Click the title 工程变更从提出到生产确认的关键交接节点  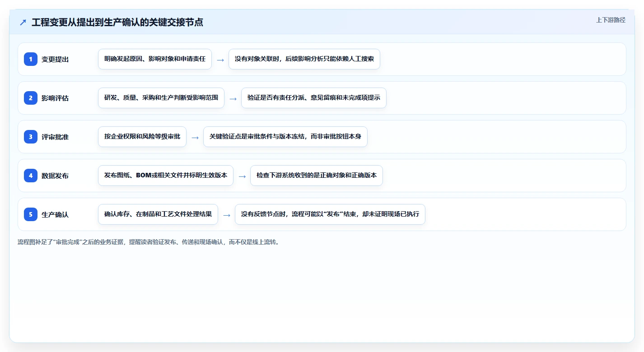click(x=117, y=22)
